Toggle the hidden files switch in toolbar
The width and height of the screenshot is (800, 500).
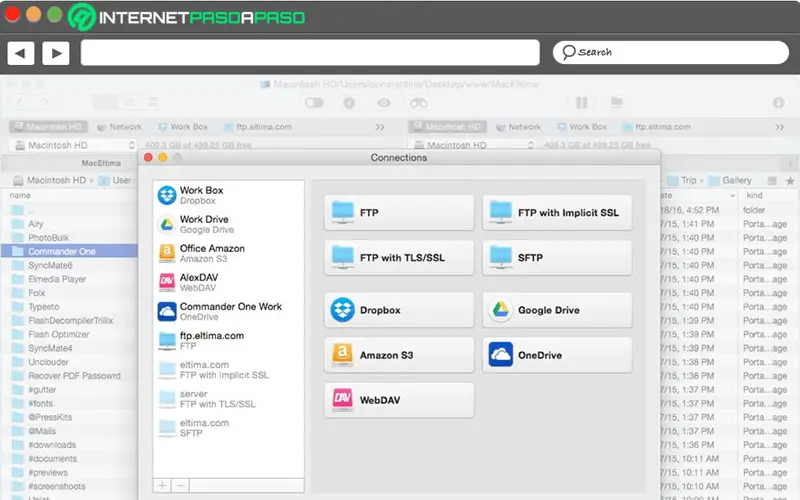314,103
